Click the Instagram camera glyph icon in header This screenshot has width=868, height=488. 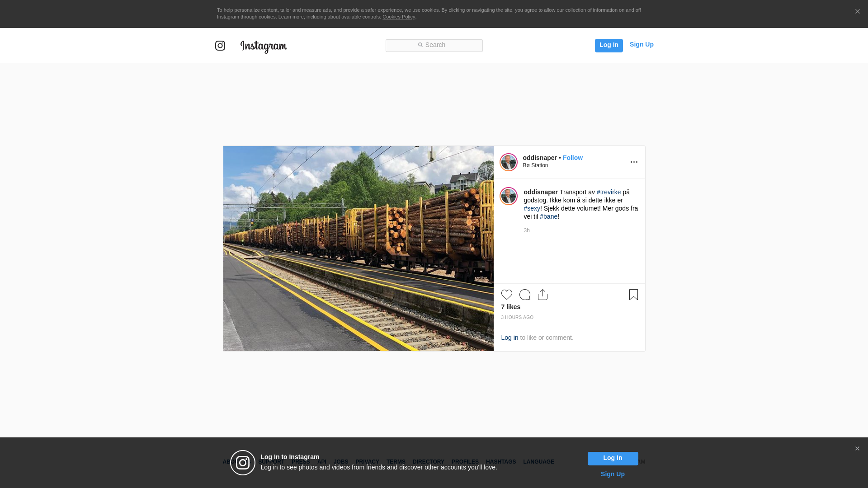pyautogui.click(x=220, y=46)
